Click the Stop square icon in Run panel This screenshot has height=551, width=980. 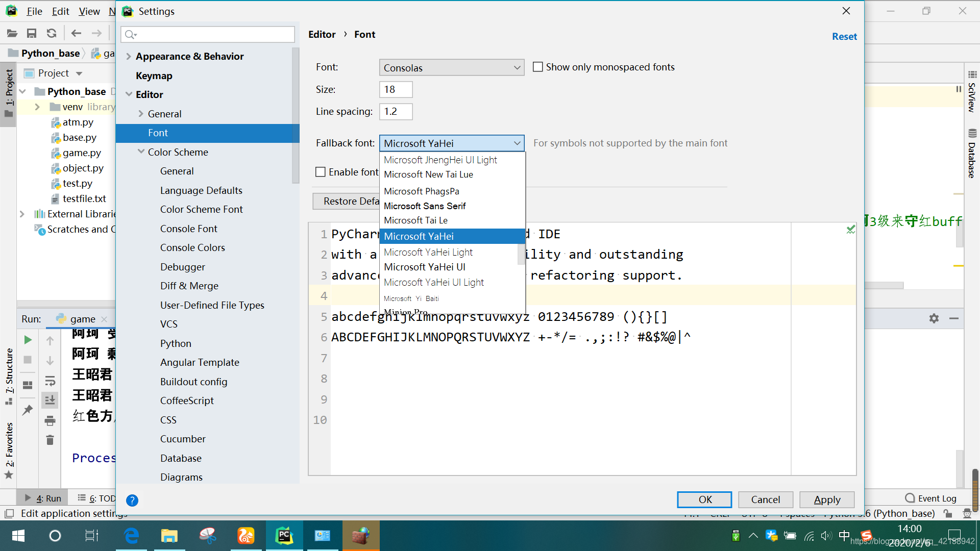coord(28,360)
